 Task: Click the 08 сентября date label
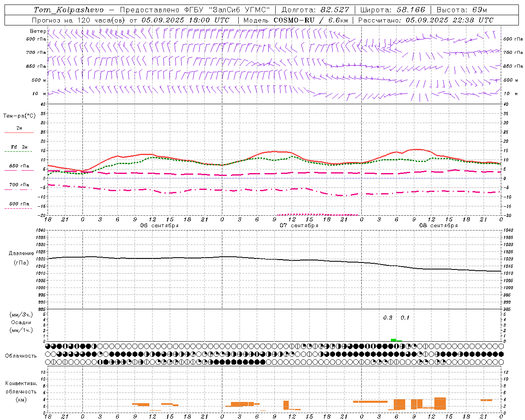coord(438,226)
